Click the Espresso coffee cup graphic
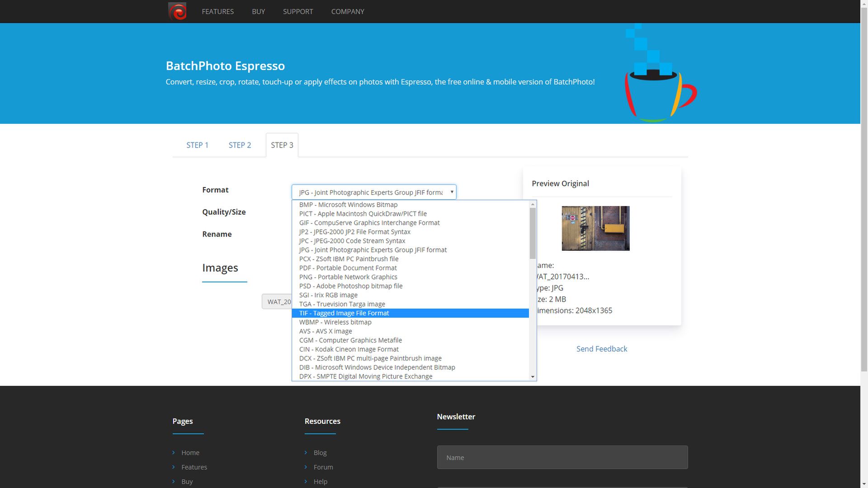Screen dimensions: 868x488 click(660, 73)
